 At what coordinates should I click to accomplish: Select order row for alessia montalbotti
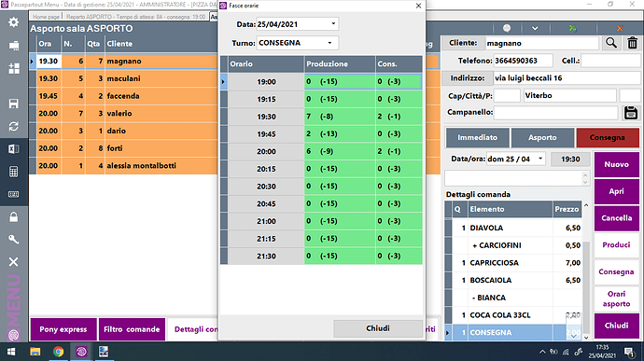pyautogui.click(x=123, y=166)
